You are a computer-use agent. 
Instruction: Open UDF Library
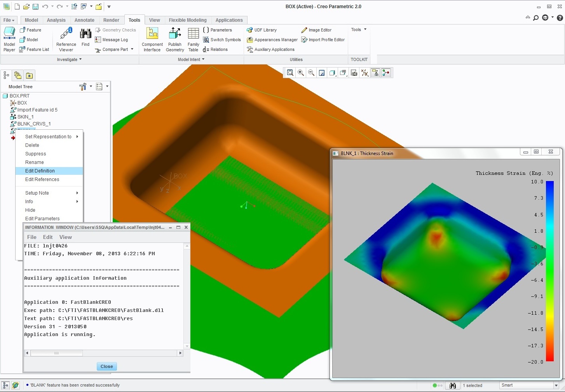pos(262,30)
